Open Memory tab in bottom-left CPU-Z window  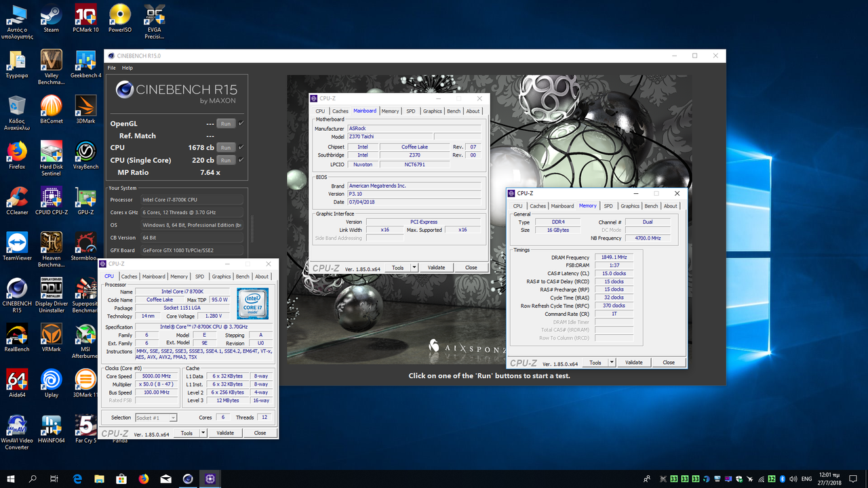(x=179, y=277)
